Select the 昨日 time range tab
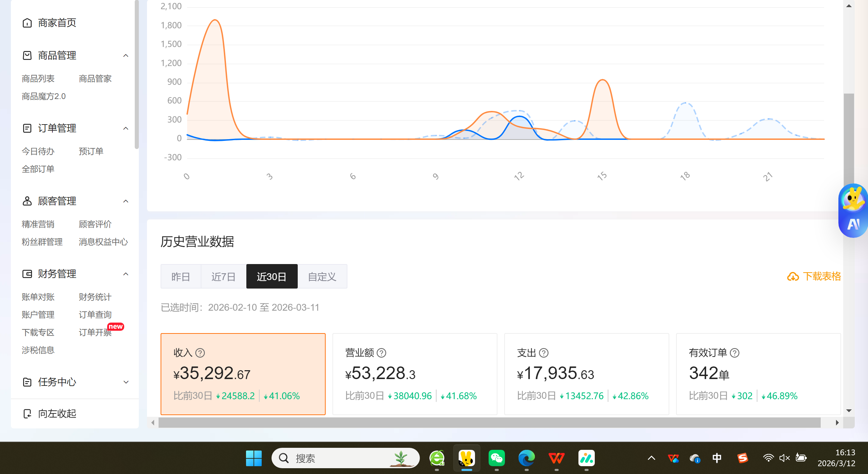 pos(181,276)
